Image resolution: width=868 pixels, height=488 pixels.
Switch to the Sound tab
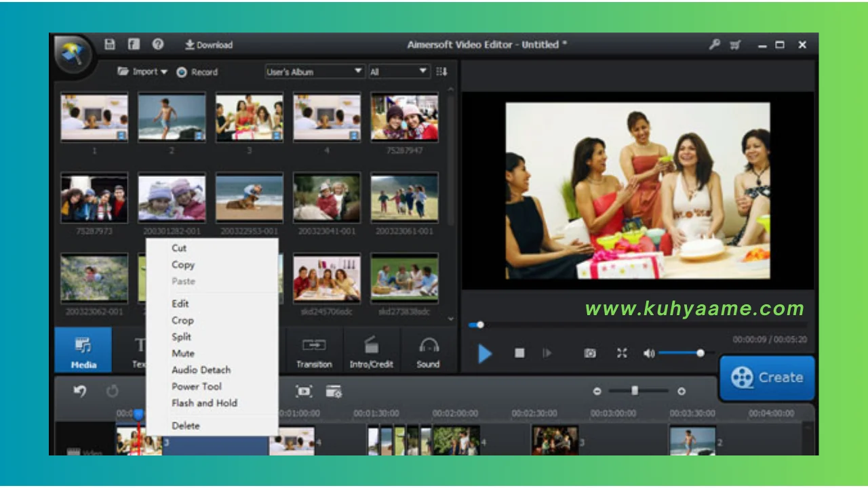[428, 350]
